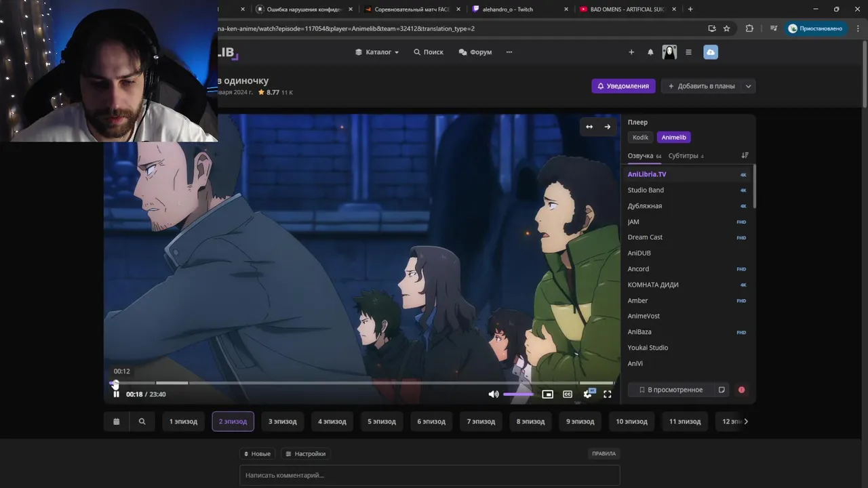Focus the Написать комментарий field
Image resolution: width=868 pixels, height=488 pixels.
[430, 475]
